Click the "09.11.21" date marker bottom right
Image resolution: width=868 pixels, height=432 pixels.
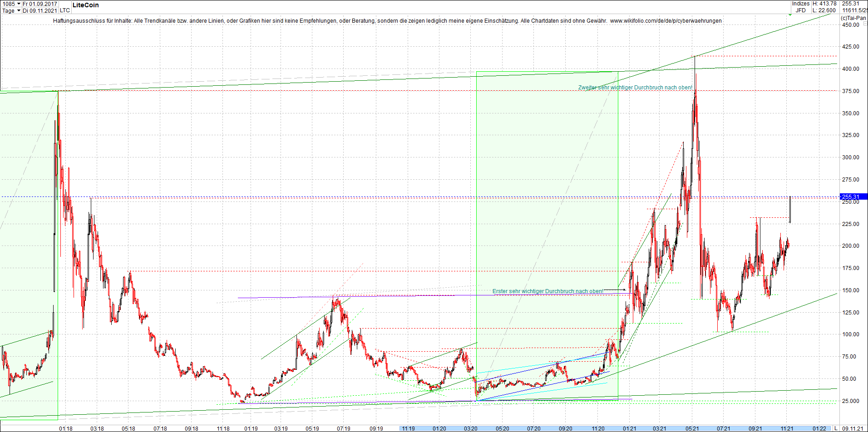point(853,428)
